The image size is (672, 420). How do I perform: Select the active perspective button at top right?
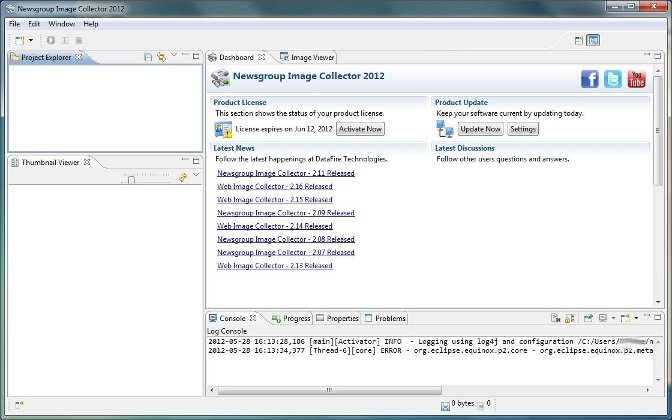click(593, 40)
